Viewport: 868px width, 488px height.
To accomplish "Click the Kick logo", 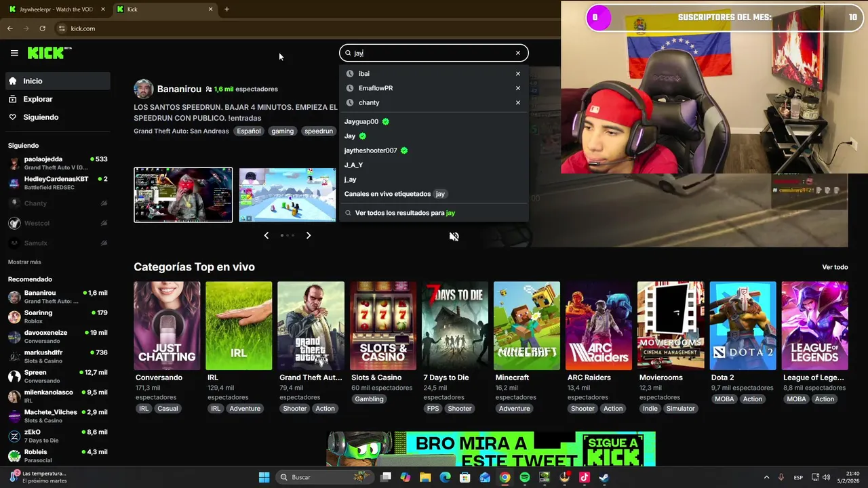I will (x=50, y=53).
